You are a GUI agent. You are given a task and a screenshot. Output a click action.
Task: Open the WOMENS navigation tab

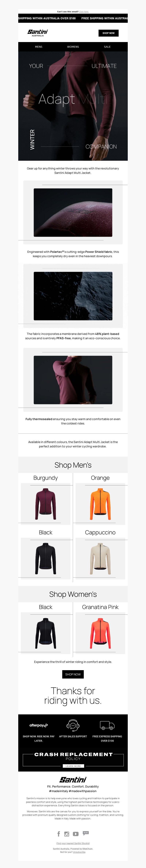(x=73, y=47)
